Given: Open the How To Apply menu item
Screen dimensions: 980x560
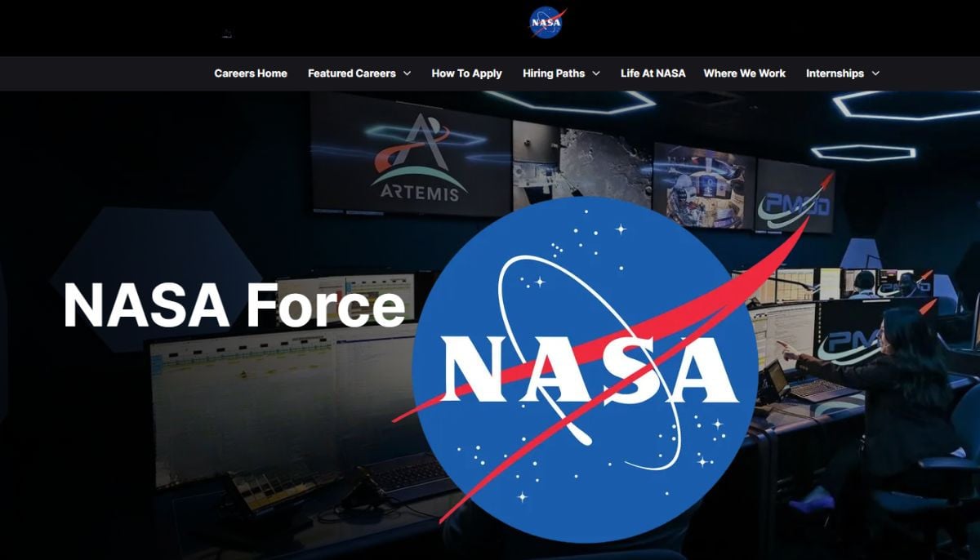Looking at the screenshot, I should click(466, 73).
